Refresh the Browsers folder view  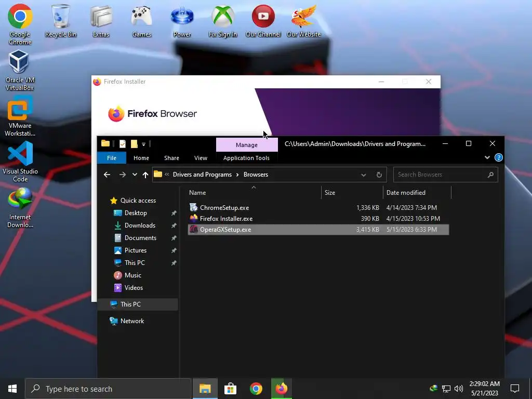coord(379,175)
